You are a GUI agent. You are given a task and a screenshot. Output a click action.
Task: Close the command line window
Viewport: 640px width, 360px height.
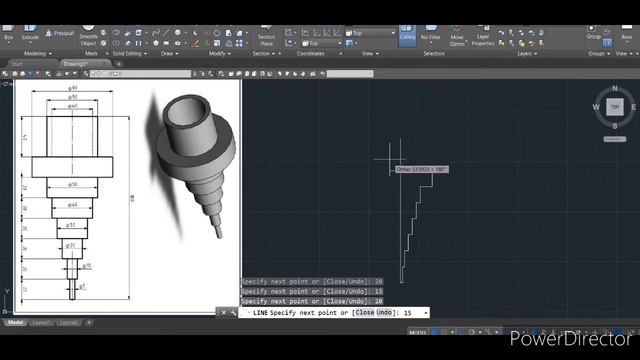[x=223, y=313]
